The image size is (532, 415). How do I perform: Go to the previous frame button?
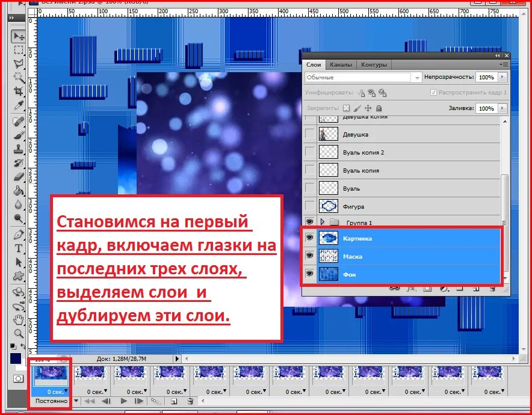(x=106, y=401)
